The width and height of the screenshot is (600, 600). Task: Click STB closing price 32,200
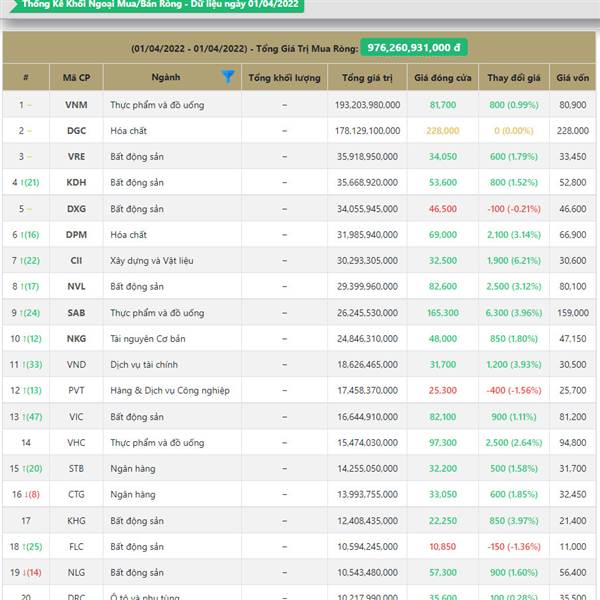coord(443,468)
